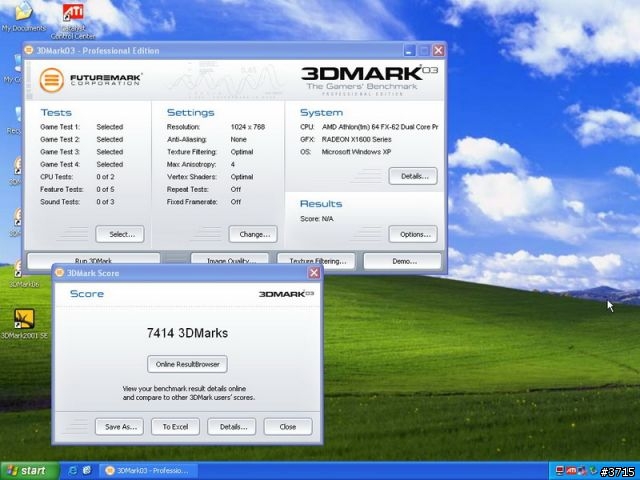The height and width of the screenshot is (480, 640).
Task: Open the Windows start menu
Action: [x=29, y=471]
